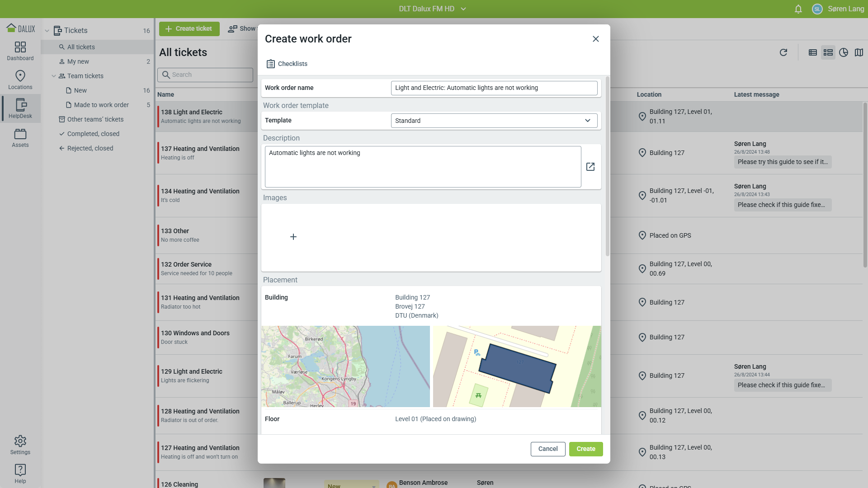Cancel the work order dialog
868x488 pixels.
click(x=547, y=449)
